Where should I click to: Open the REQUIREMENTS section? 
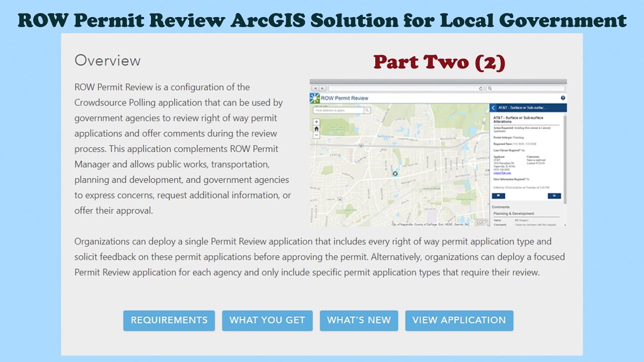169,320
